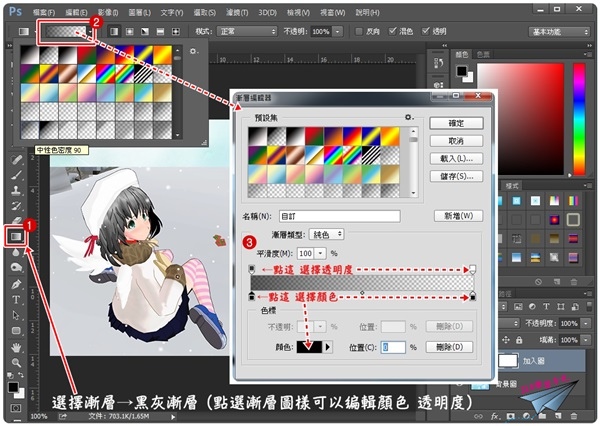Select the Healing Brush tool
The width and height of the screenshot is (600, 426).
click(x=16, y=160)
